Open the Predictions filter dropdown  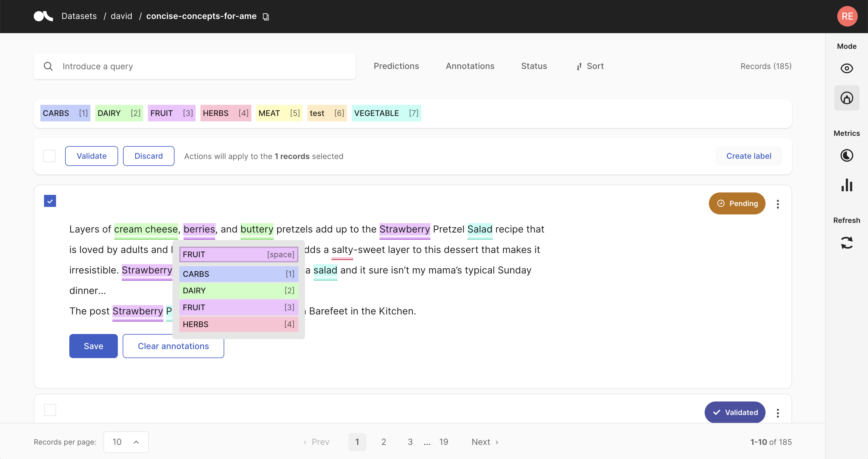click(396, 66)
